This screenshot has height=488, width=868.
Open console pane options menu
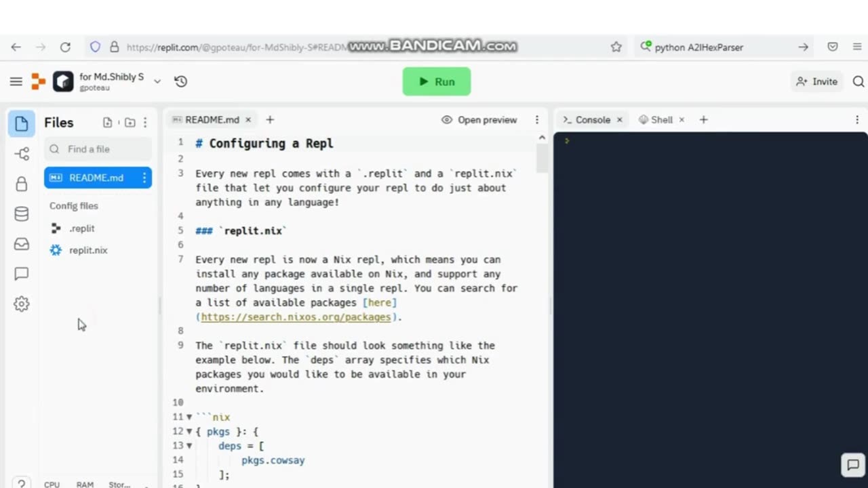857,119
